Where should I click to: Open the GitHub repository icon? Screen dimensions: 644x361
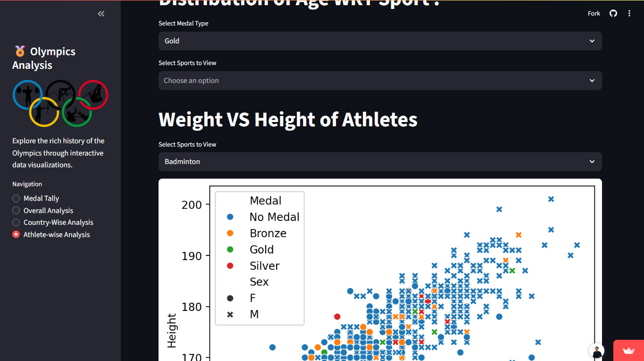613,13
